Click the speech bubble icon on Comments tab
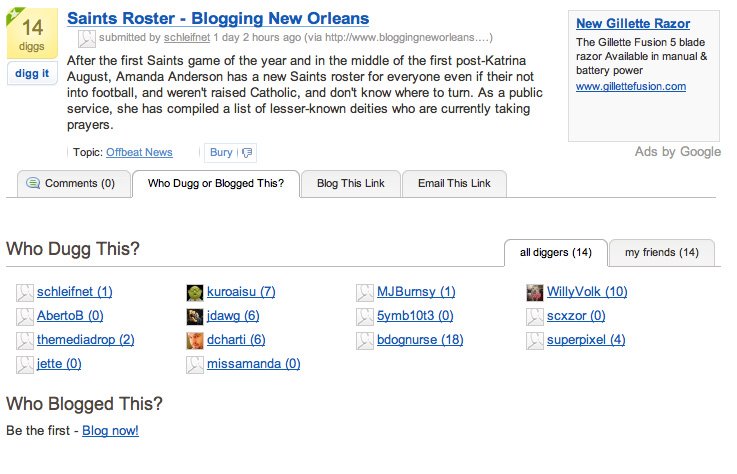Viewport: 737px width, 474px height. [x=34, y=184]
